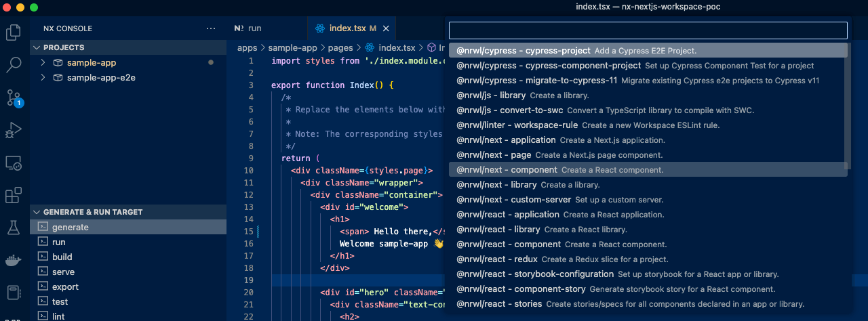Image resolution: width=868 pixels, height=321 pixels.
Task: Click the cube icon of sample-app project
Action: click(x=58, y=63)
